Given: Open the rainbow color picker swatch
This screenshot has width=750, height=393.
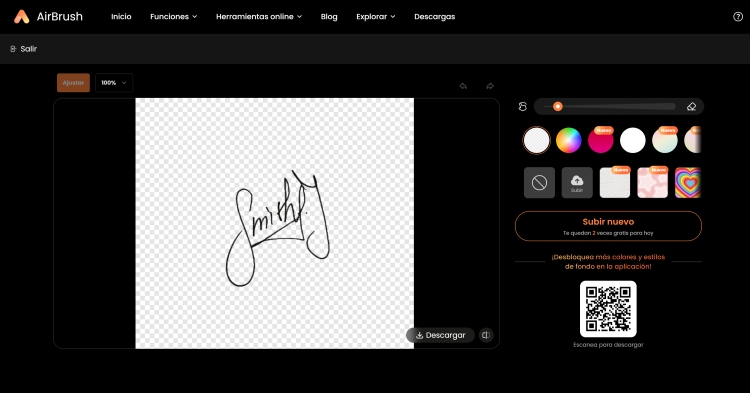Looking at the screenshot, I should (568, 141).
